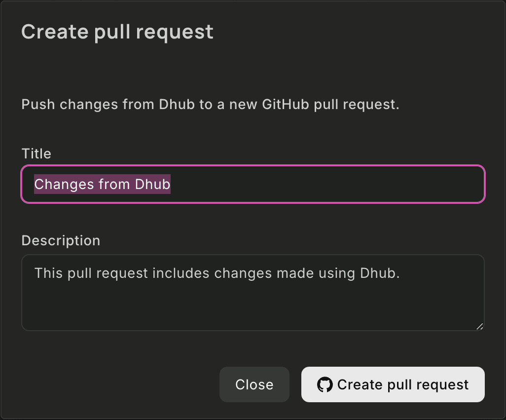Click the word "Dhub" in the Title field
This screenshot has height=420, width=506.
click(152, 184)
